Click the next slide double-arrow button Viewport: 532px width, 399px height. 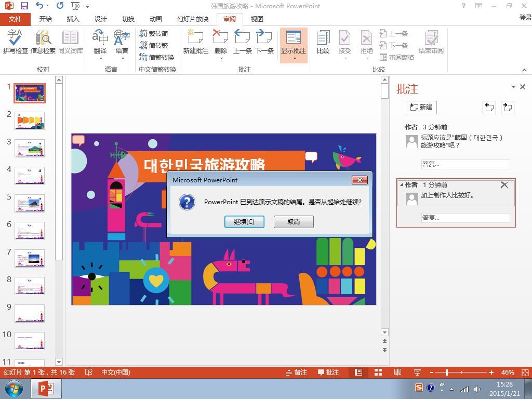tap(384, 350)
